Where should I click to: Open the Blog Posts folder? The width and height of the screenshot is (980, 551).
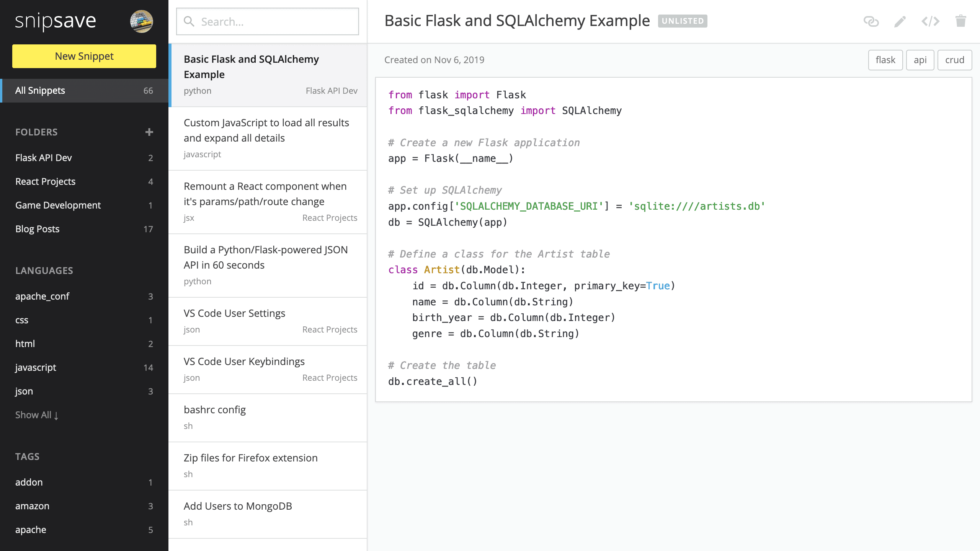(84, 229)
